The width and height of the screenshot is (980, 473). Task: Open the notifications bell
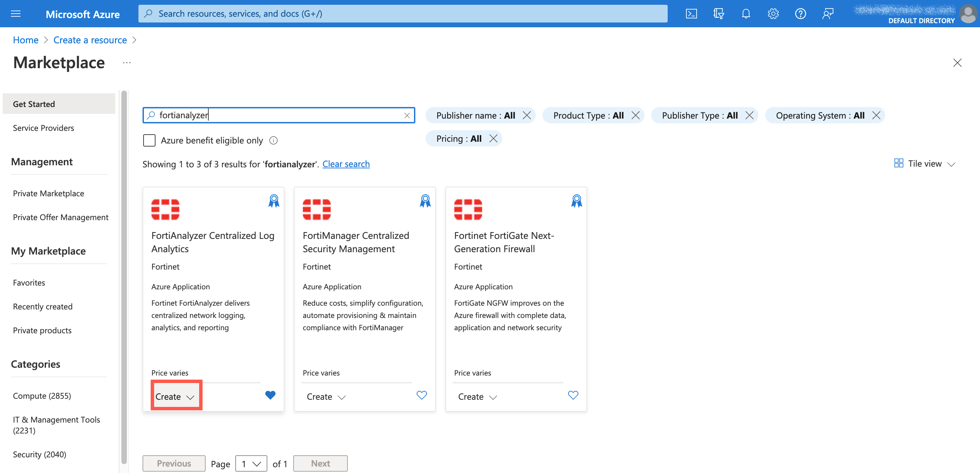pyautogui.click(x=746, y=13)
